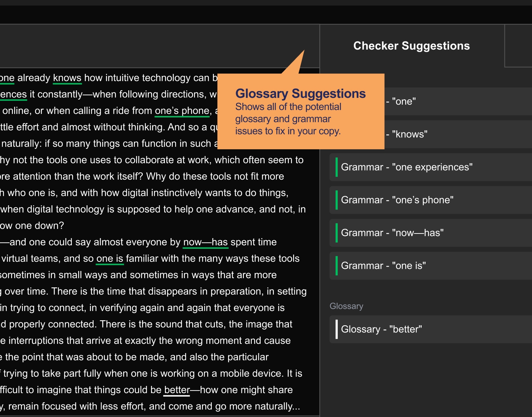Click the orange Glossary Suggestions tooltip
Viewport: 532px width, 417px height.
301,111
